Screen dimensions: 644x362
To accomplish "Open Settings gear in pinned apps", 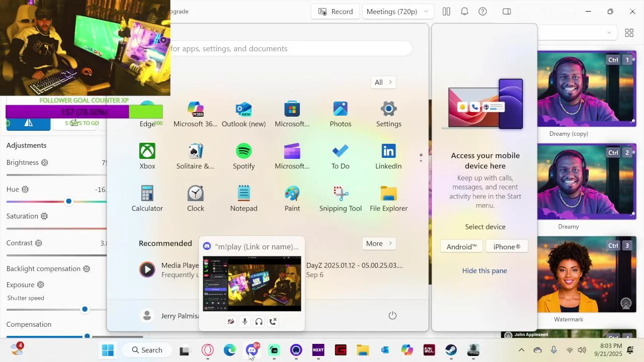I will coord(388,114).
